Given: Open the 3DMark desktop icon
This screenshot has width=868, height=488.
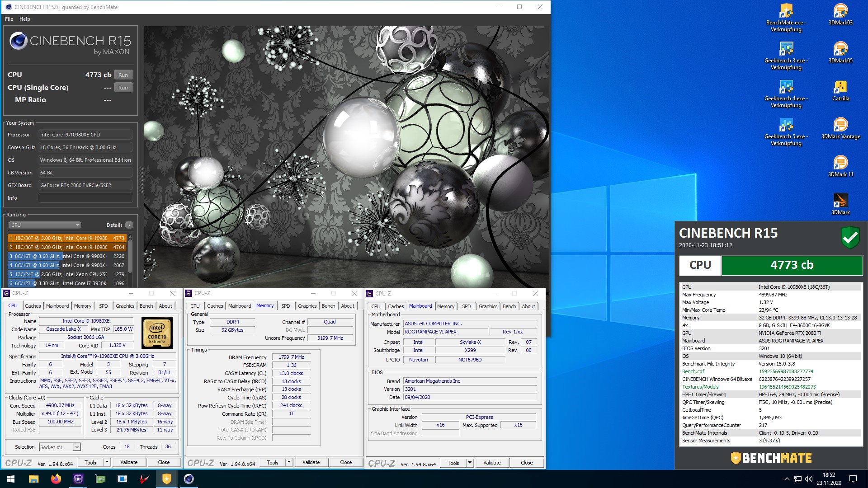Looking at the screenshot, I should 840,204.
